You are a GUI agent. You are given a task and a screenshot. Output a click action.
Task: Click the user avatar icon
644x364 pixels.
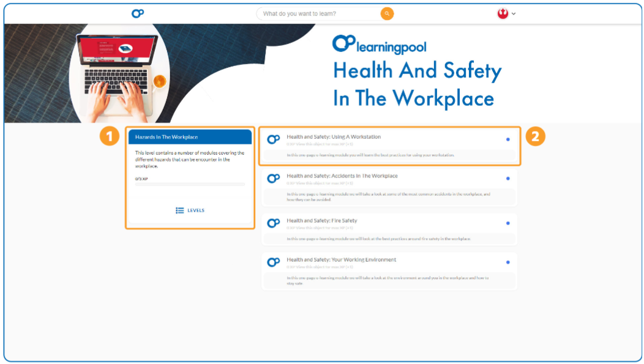[503, 13]
